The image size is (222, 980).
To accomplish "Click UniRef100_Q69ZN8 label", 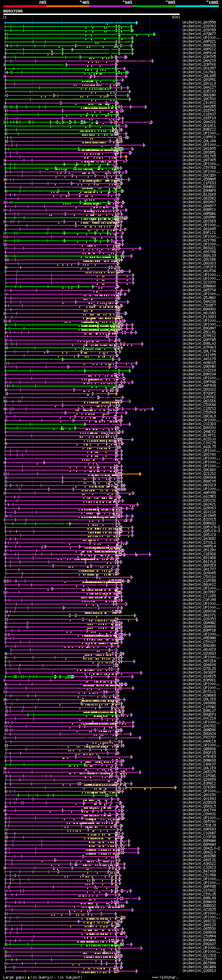I will pyautogui.click(x=199, y=856).
